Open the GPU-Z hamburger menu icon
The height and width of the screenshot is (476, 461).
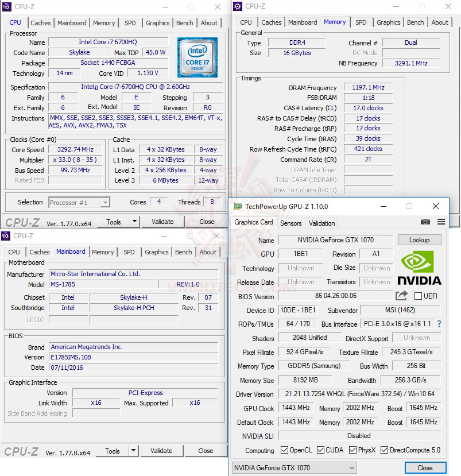pyautogui.click(x=441, y=222)
